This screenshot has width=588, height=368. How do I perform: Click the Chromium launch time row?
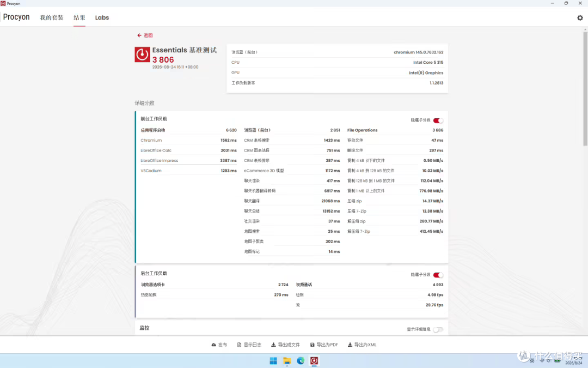(188, 141)
